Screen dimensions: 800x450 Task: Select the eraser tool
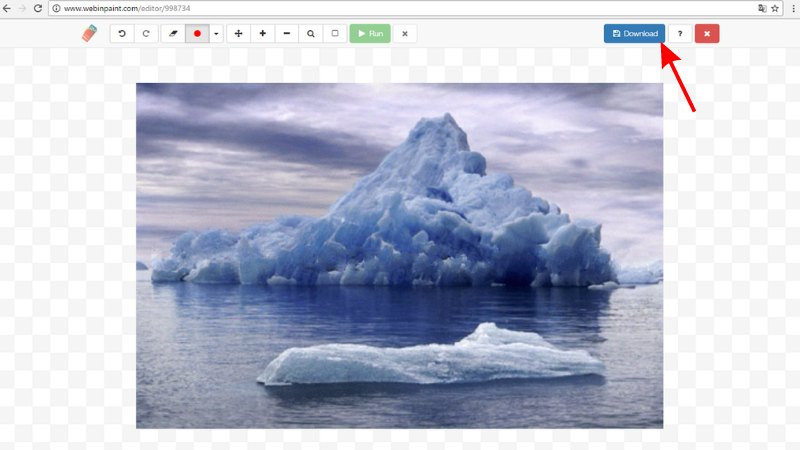(173, 34)
